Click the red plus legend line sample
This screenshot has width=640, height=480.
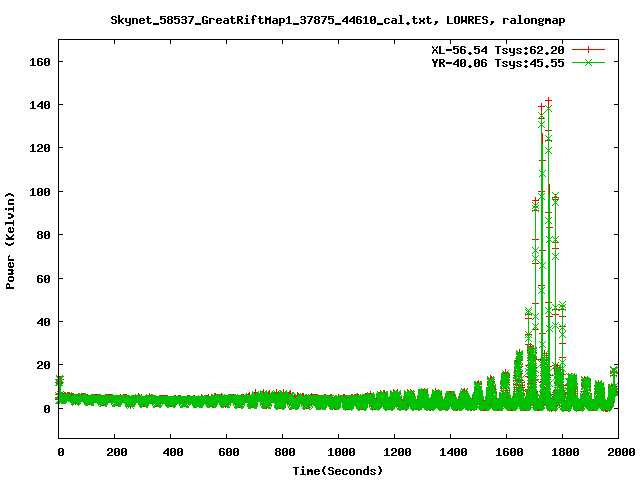pos(588,50)
